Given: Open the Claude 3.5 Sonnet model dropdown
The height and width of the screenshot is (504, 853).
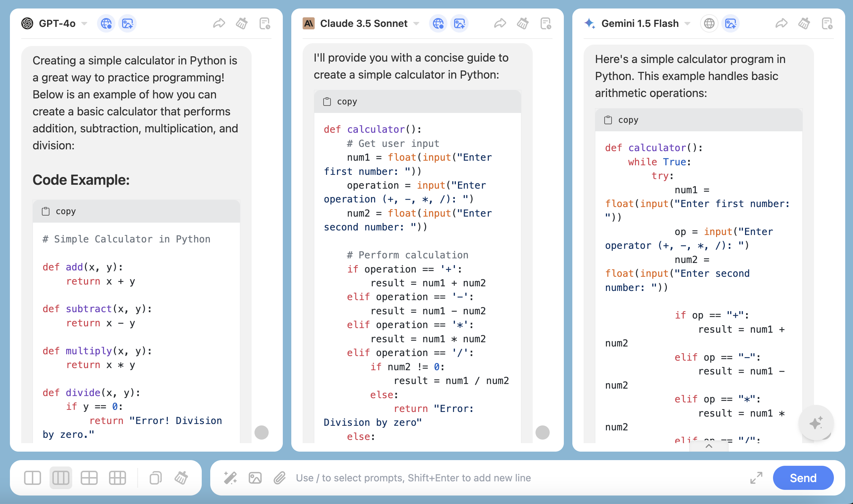Looking at the screenshot, I should point(416,24).
